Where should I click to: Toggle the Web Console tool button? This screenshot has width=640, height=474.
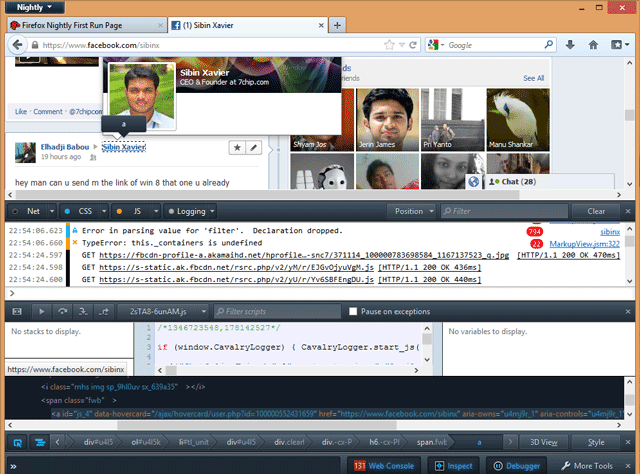[x=384, y=466]
